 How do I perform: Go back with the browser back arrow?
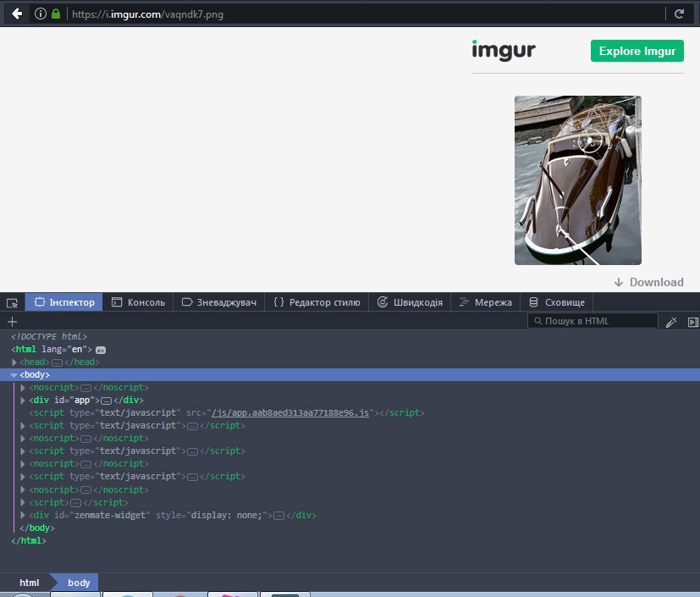pos(17,14)
